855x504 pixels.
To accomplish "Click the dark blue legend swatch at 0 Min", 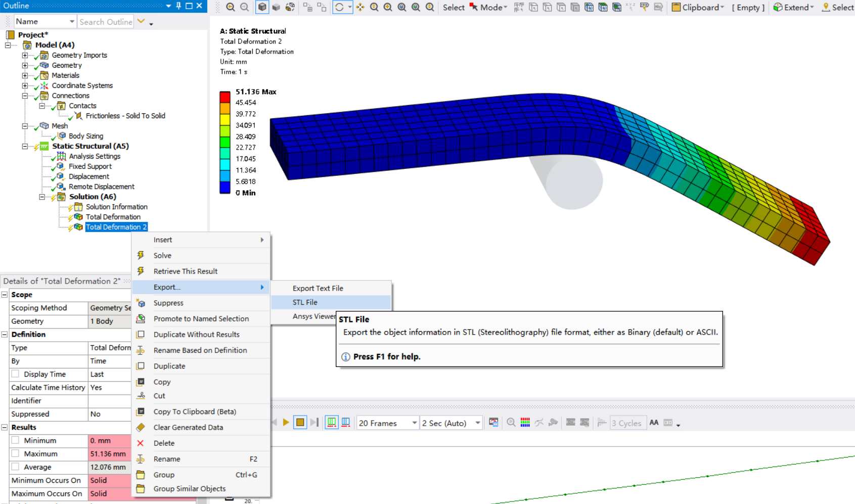I will click(x=225, y=188).
